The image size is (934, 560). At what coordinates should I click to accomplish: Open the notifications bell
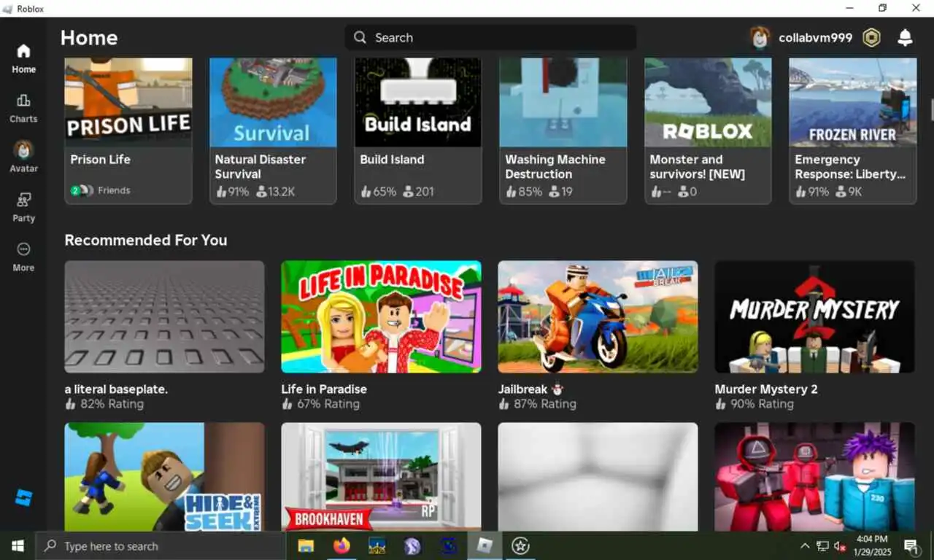[905, 38]
